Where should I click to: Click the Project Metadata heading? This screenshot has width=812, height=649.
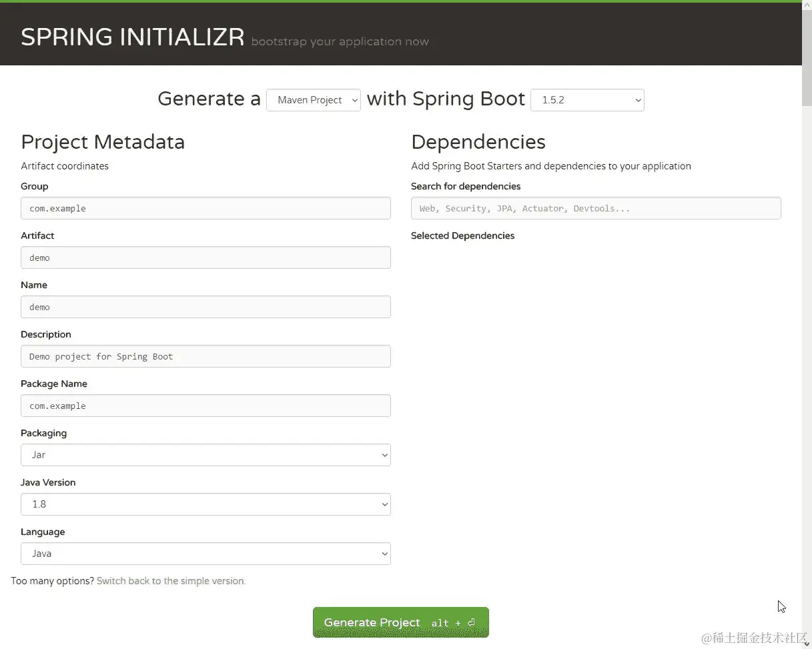103,141
